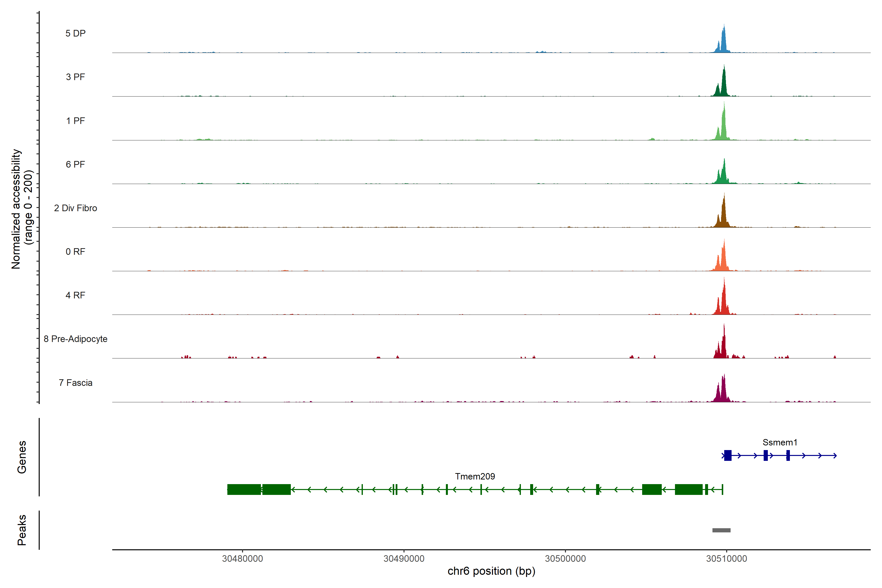Click the 30510000 axis tick label
Image resolution: width=882 pixels, height=588 pixels.
click(x=726, y=559)
